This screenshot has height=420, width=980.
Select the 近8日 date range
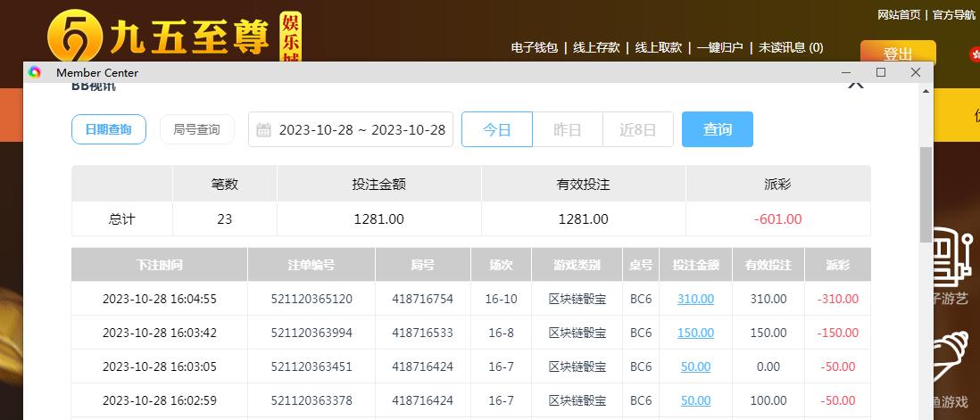(637, 129)
